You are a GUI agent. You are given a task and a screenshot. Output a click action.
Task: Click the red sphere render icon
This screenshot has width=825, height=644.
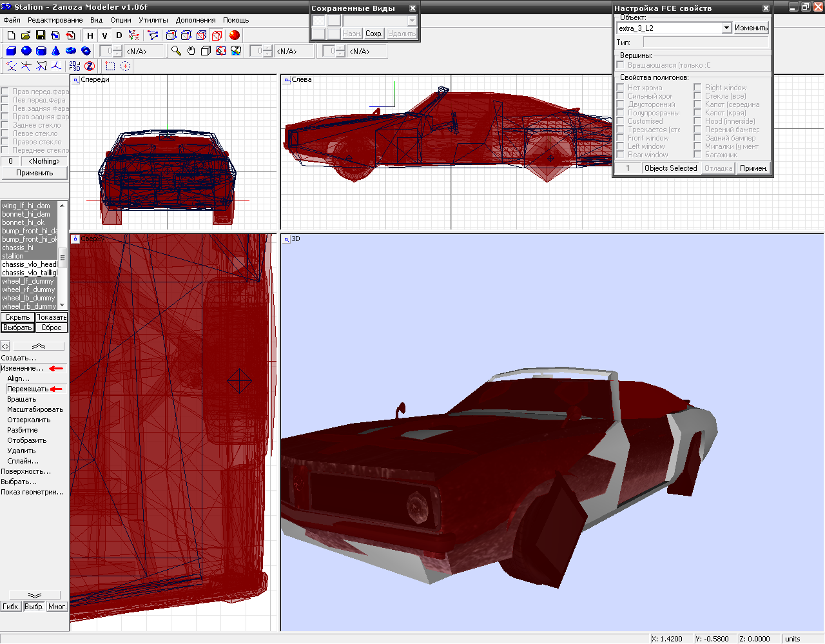pyautogui.click(x=235, y=35)
